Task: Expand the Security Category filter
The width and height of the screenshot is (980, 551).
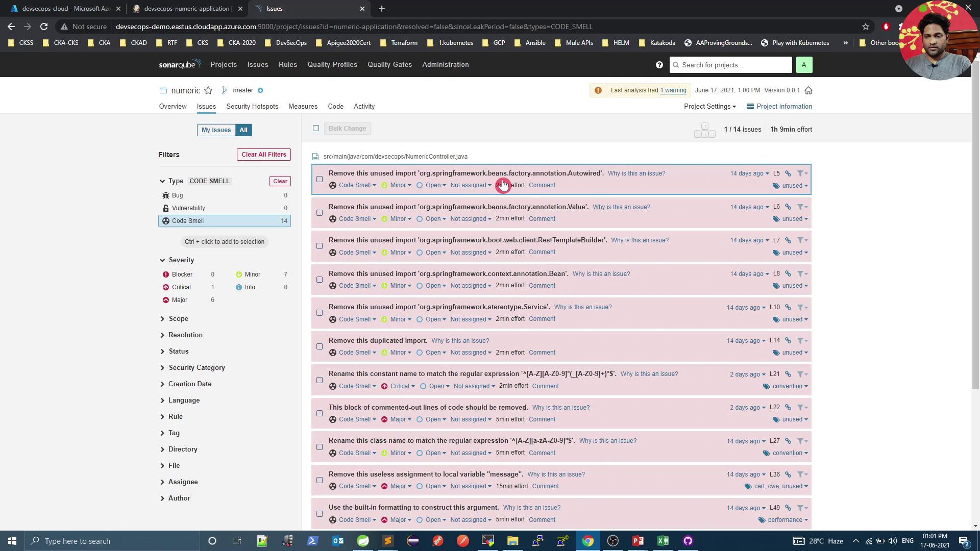Action: click(197, 367)
